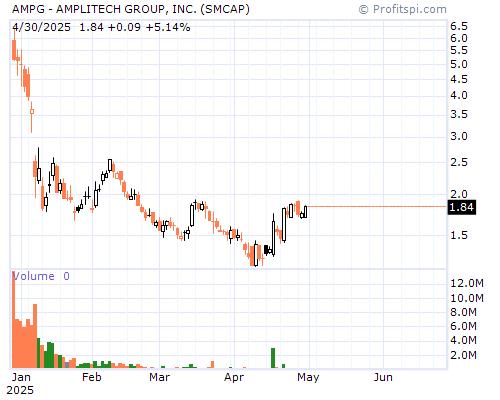
Task: Click the Feb month label on the time axis
Action: point(92,377)
